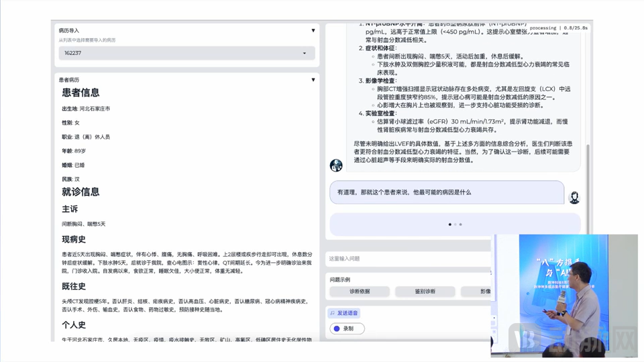The width and height of the screenshot is (644, 362).
Task: Click the 年龄: 89岁 line
Action: point(74,151)
